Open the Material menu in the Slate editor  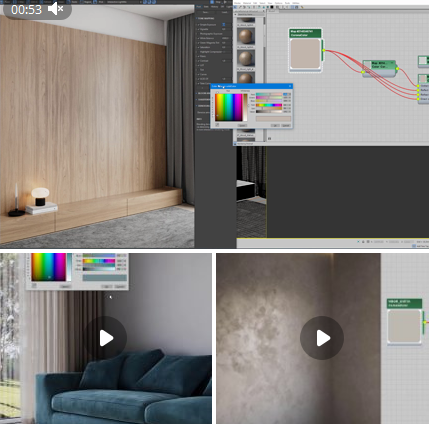coord(247,3)
